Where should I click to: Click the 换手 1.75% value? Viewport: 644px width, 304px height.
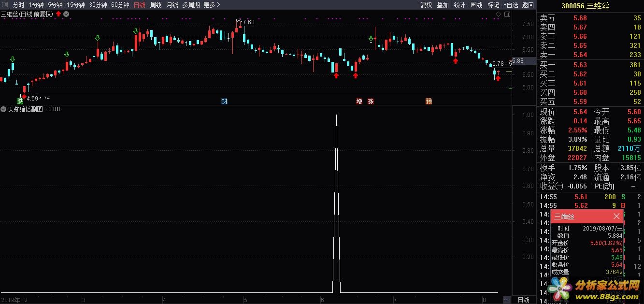[x=577, y=168]
